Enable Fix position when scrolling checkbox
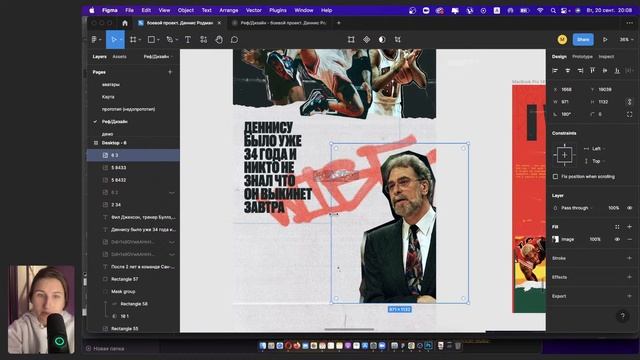The height and width of the screenshot is (360, 640). (x=555, y=177)
